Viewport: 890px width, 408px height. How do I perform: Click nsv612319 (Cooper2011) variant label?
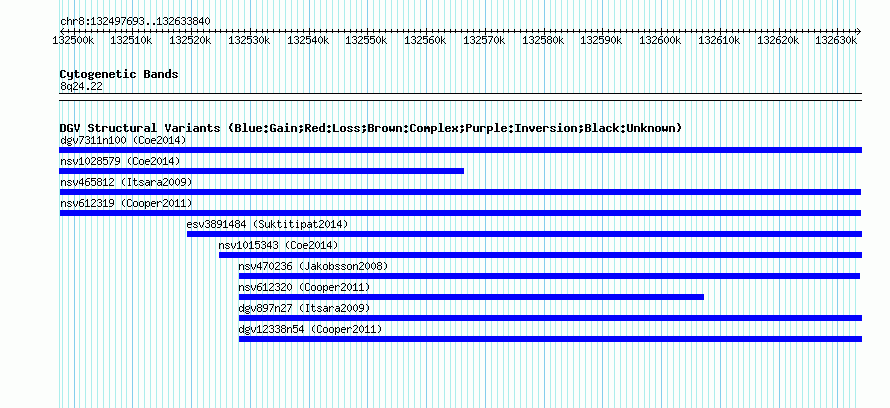point(126,203)
